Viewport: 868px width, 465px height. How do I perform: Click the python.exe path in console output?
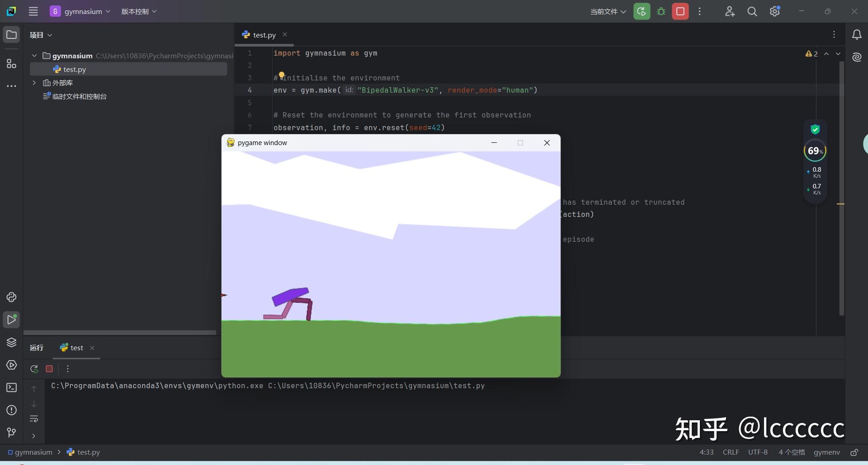tap(157, 385)
